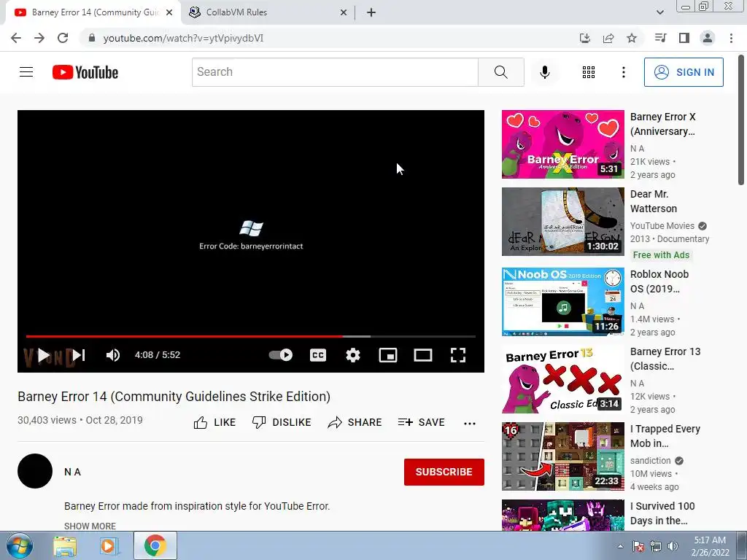Open I Survived 100 Days video title

662,513
